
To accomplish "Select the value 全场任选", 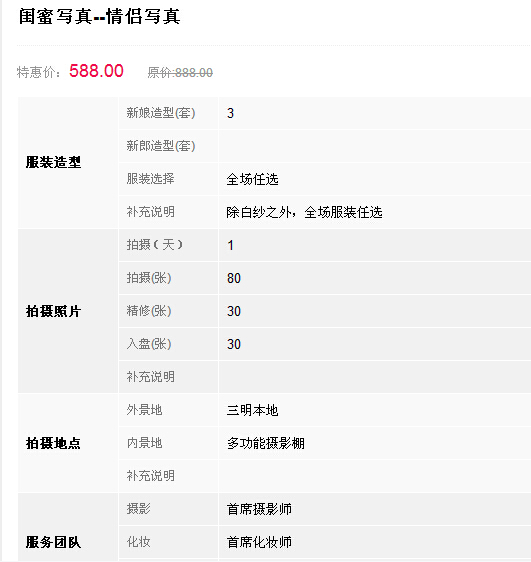I will click(252, 179).
